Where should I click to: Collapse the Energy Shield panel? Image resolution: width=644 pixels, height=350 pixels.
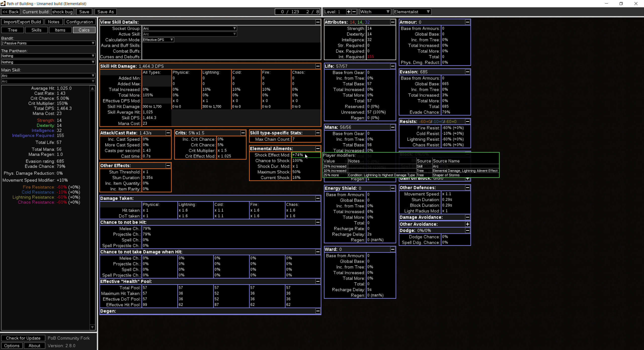[x=392, y=188]
